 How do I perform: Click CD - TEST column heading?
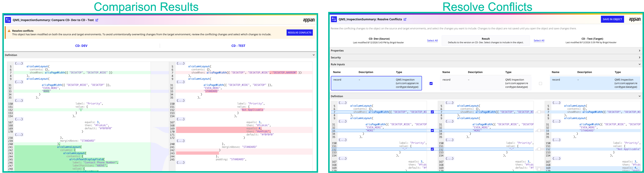pos(238,46)
